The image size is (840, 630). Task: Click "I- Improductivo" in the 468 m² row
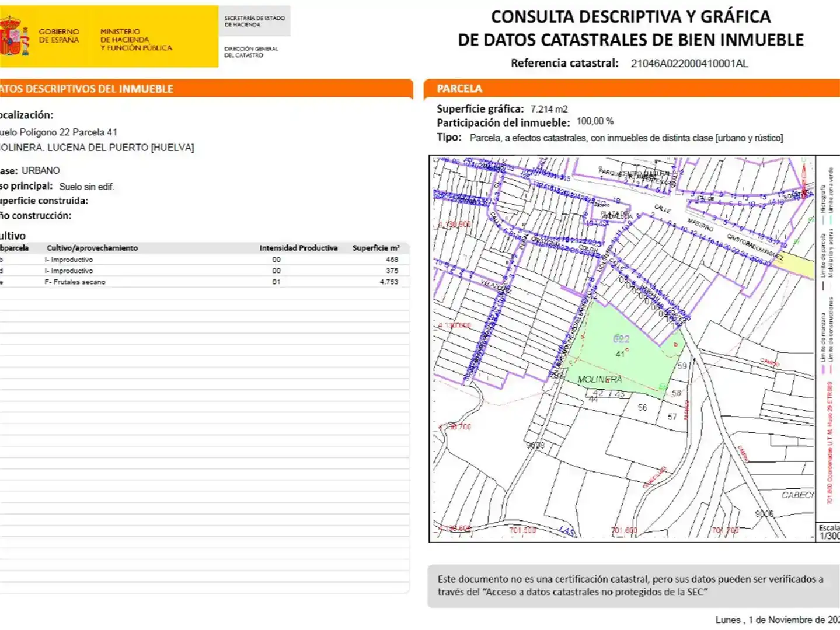[69, 260]
